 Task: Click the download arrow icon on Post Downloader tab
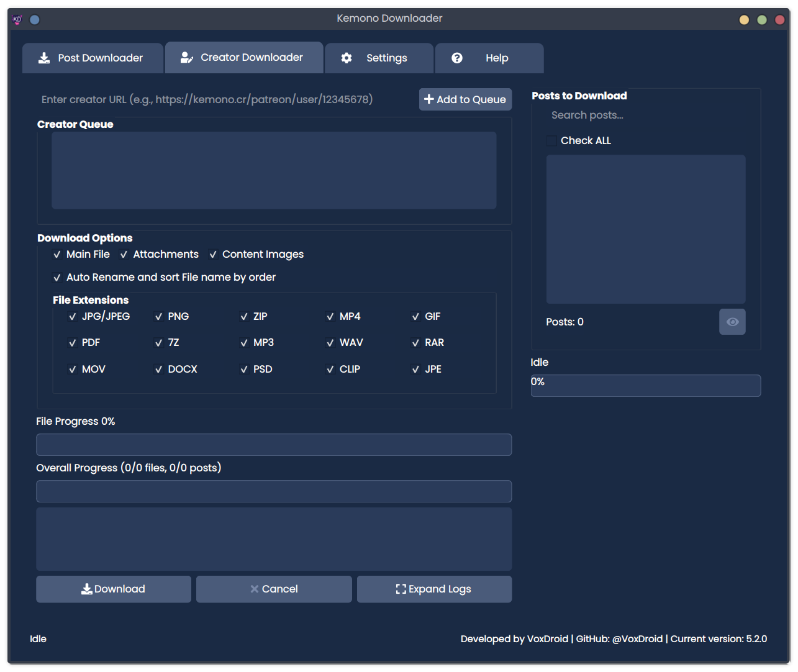tap(43, 57)
